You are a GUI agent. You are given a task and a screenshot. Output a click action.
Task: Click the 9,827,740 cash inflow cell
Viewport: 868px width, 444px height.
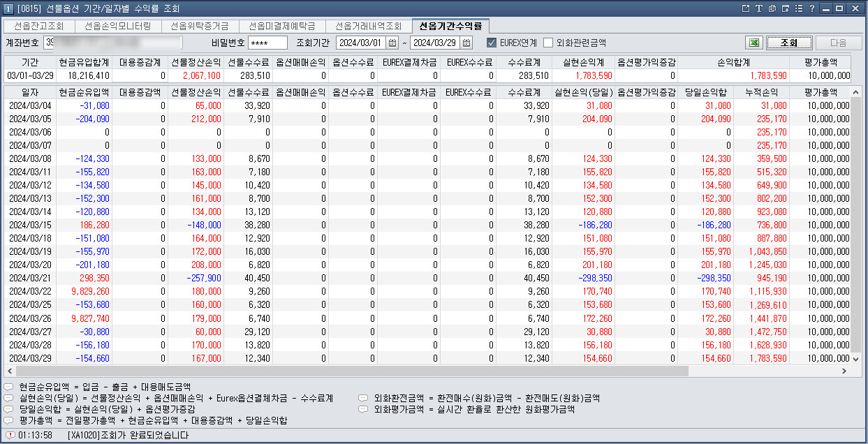pyautogui.click(x=85, y=318)
